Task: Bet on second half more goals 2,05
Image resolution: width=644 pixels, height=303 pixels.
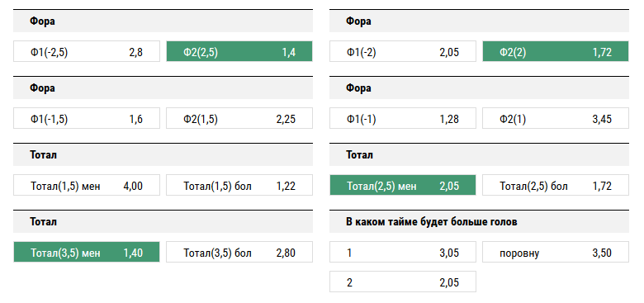Action: point(403,282)
